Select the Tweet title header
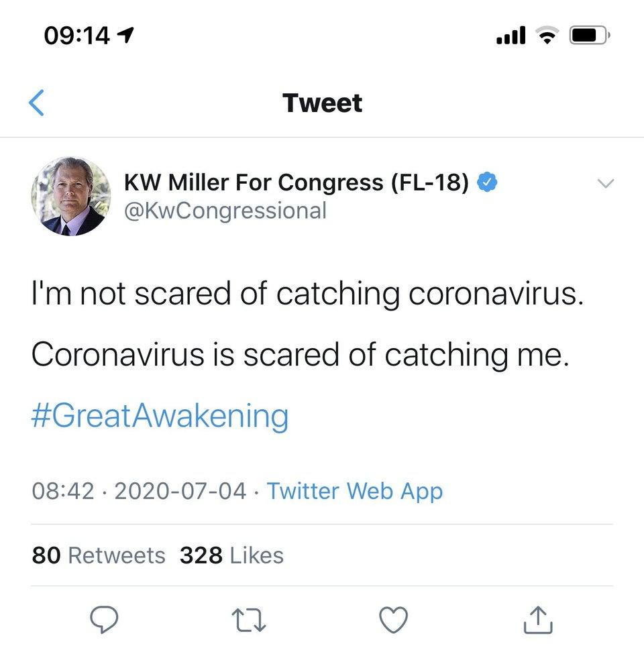Viewport: 644px width, 652px height. click(x=322, y=103)
